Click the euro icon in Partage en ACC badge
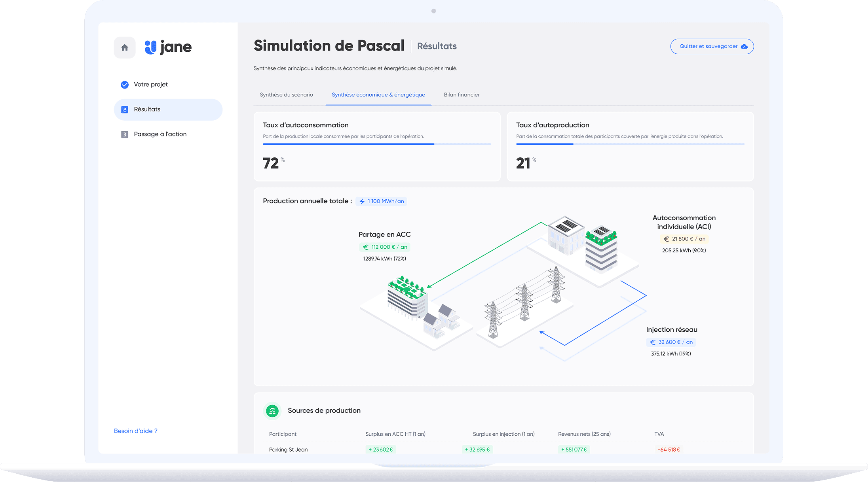 point(366,247)
